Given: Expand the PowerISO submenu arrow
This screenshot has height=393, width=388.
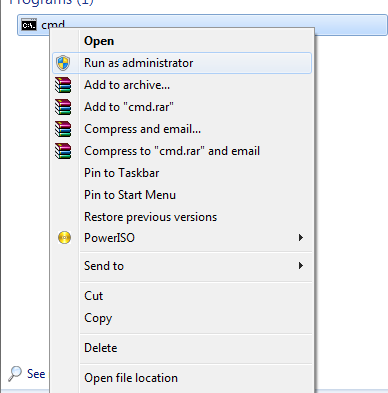Looking at the screenshot, I should coord(301,238).
